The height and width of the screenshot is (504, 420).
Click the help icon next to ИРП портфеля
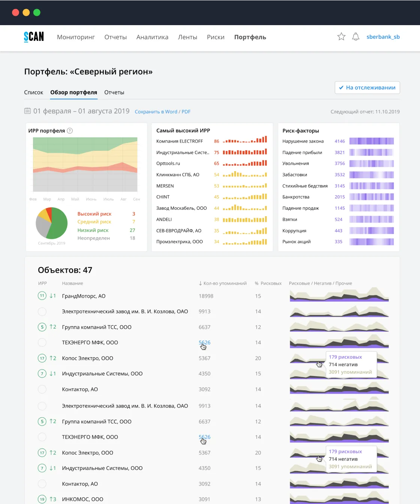(x=70, y=131)
